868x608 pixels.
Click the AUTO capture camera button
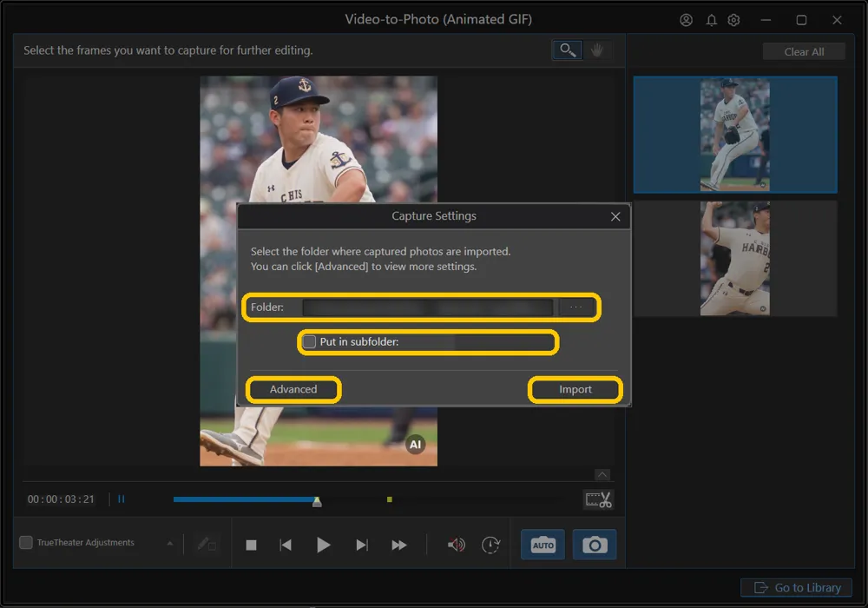coord(542,545)
